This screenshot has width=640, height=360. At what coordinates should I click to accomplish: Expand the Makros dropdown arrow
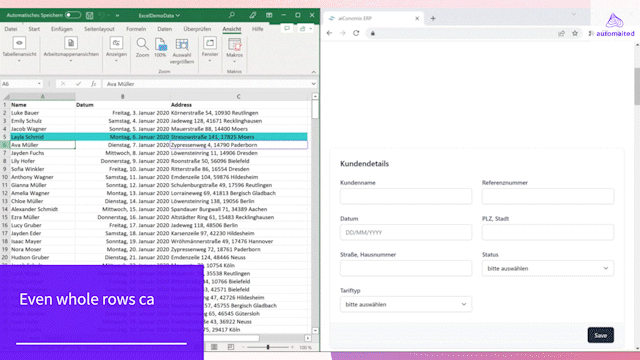[x=235, y=62]
